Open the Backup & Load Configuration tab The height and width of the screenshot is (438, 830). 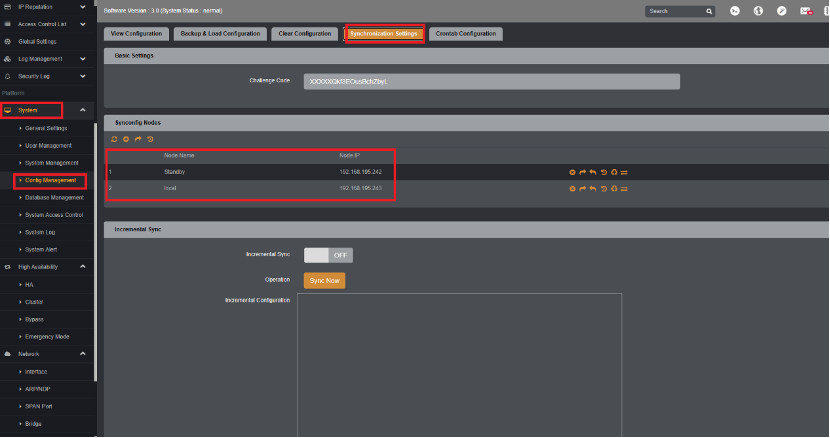pos(220,33)
